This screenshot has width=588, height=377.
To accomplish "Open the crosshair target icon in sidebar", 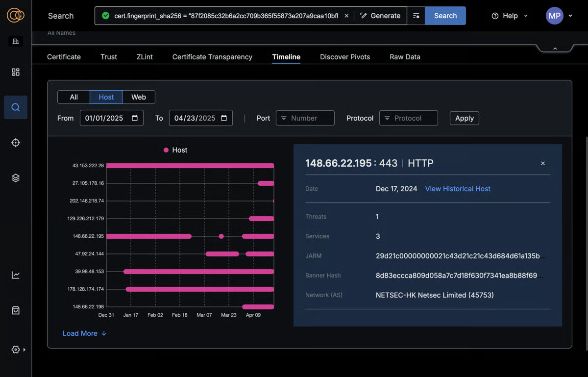I will 15,143.
